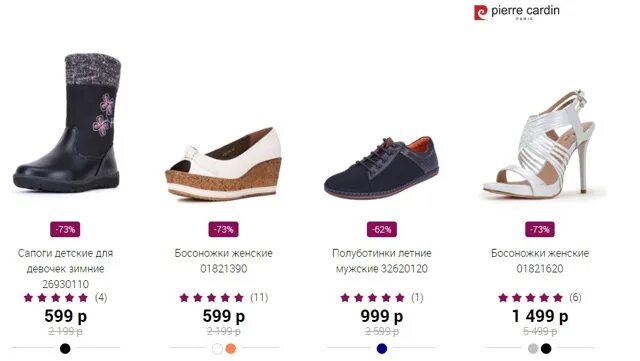View the 11 reviews star rating
The height and width of the screenshot is (361, 640).
[224, 297]
